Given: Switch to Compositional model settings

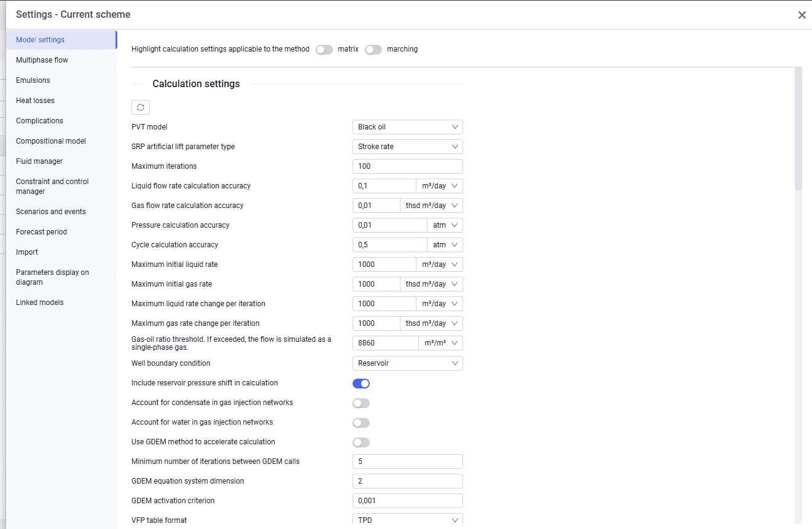Looking at the screenshot, I should (x=61, y=141).
